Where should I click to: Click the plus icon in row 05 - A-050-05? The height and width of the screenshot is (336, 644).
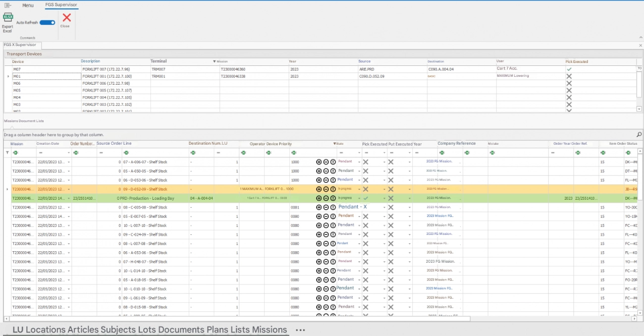coord(319,171)
